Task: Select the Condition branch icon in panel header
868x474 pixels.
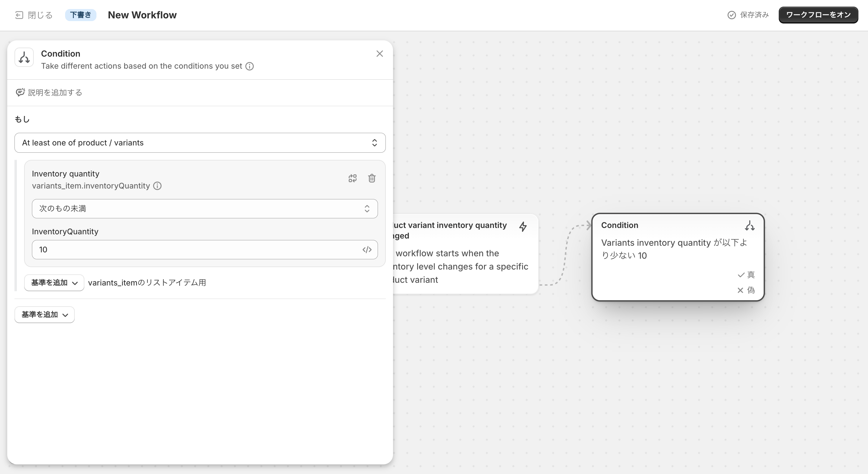Action: click(x=24, y=57)
